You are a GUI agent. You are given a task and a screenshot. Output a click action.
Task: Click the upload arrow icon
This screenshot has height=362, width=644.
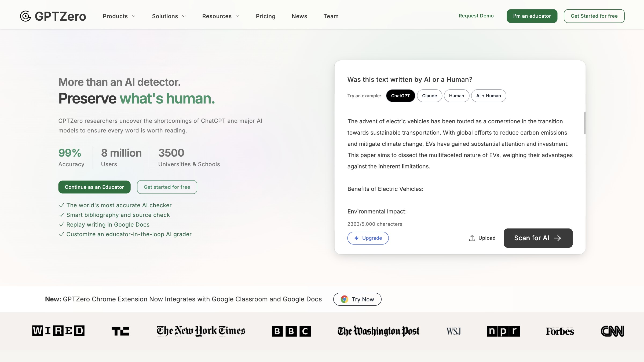pyautogui.click(x=472, y=238)
